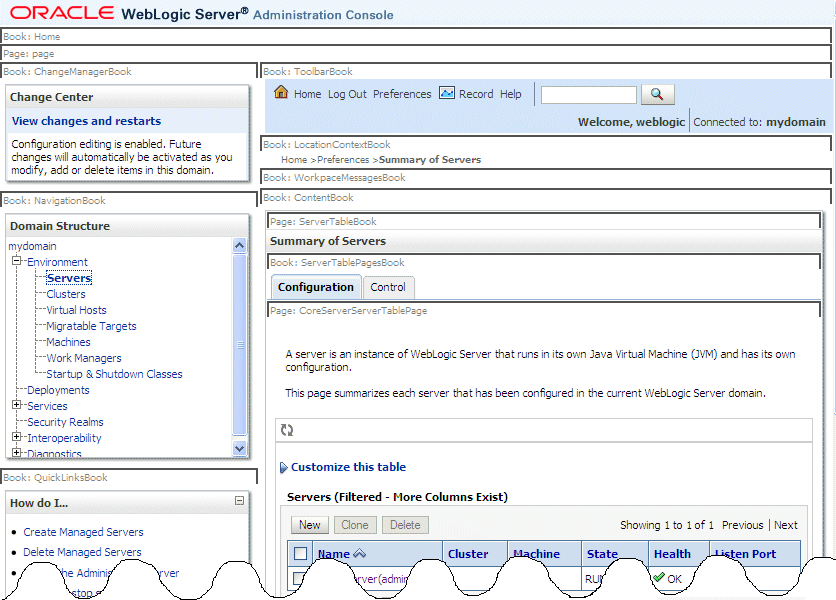Screen dimensions: 836x600
Task: Expand the Diagnostics tree node
Action: click(17, 453)
